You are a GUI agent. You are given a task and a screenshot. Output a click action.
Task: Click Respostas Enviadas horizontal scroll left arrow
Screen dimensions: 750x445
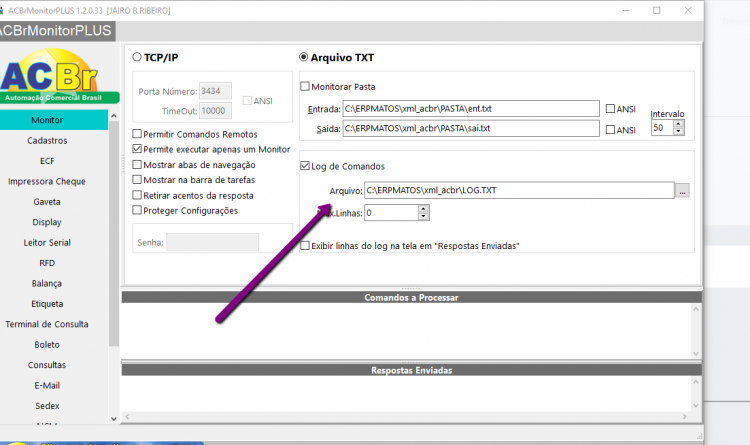click(127, 417)
